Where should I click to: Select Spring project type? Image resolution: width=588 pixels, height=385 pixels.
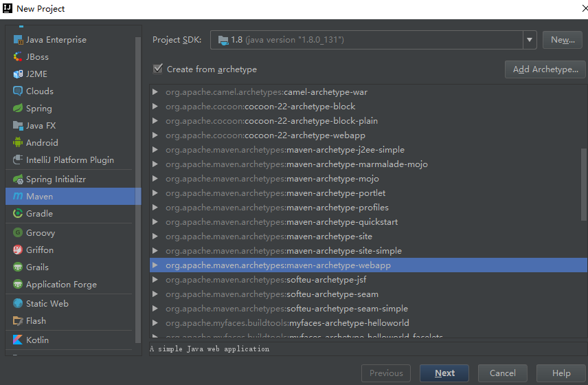71,108
